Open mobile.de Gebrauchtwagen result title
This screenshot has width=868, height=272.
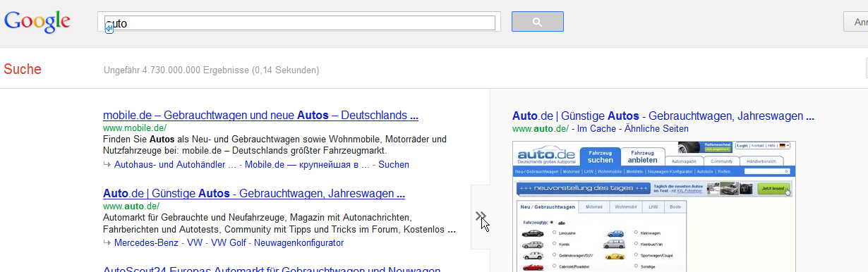[260, 115]
